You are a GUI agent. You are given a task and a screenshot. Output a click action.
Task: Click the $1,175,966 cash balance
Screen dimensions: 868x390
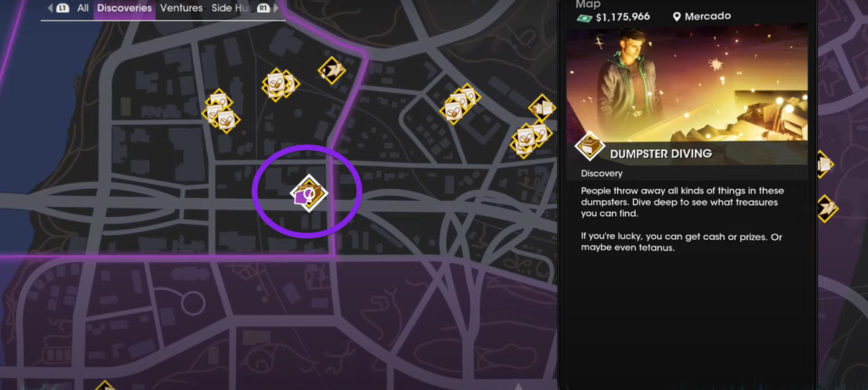(x=623, y=17)
